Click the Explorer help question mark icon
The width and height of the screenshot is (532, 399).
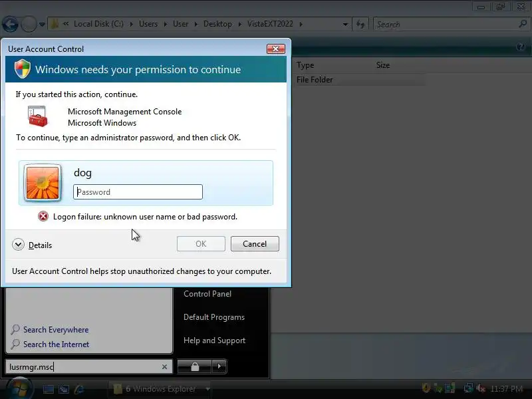[x=521, y=47]
